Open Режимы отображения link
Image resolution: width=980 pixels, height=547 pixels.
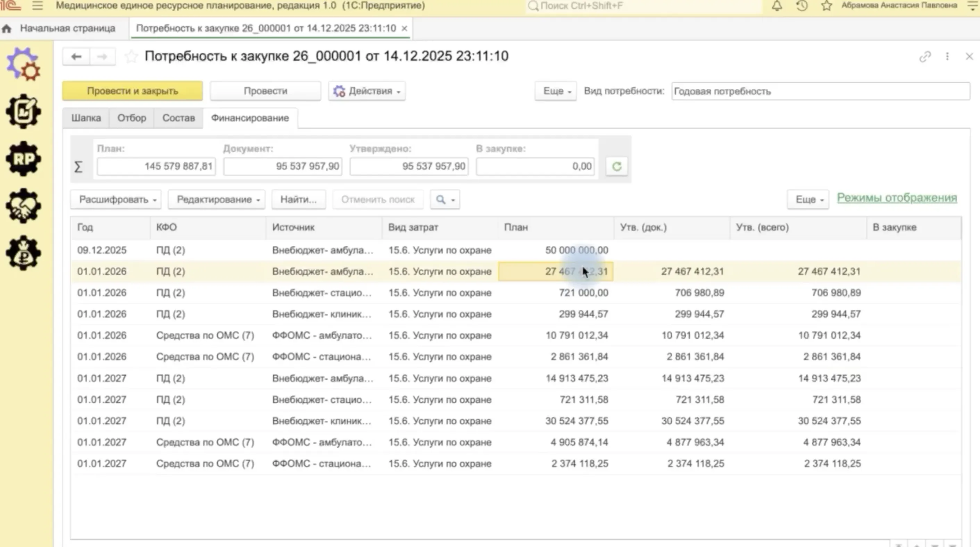click(x=897, y=198)
